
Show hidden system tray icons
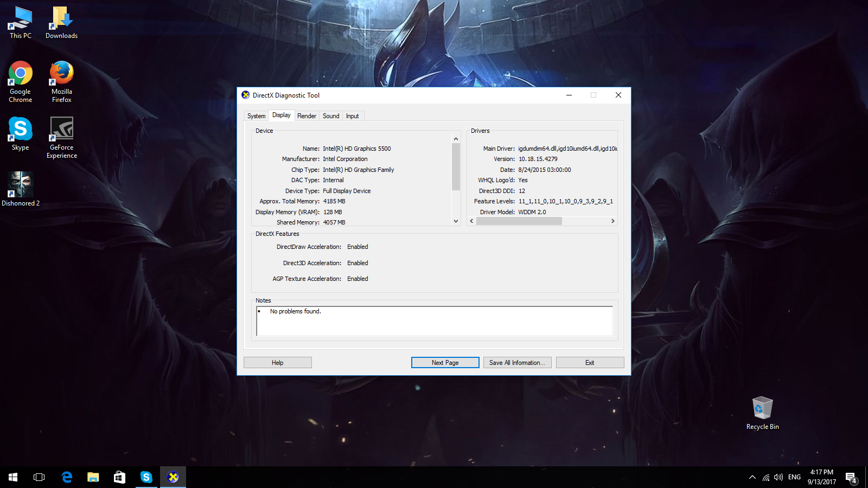(752, 477)
